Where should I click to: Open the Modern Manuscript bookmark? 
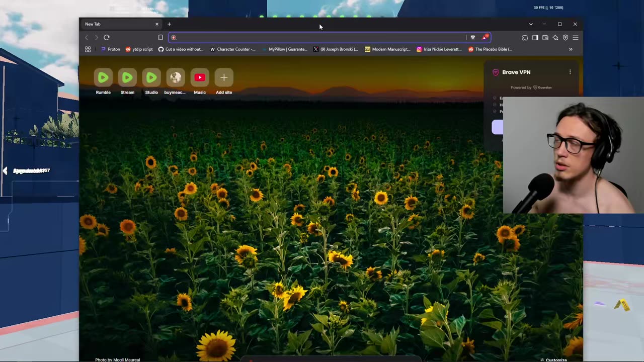388,49
